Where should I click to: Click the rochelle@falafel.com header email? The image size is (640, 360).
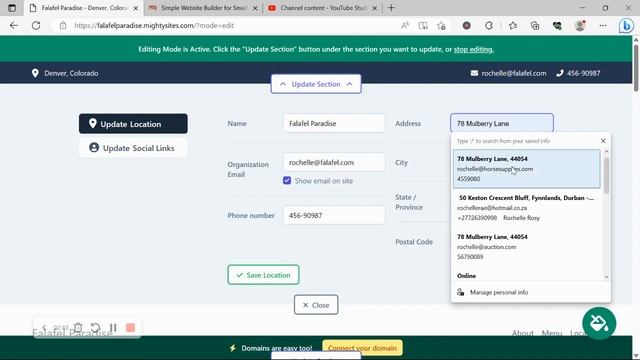[x=513, y=73]
